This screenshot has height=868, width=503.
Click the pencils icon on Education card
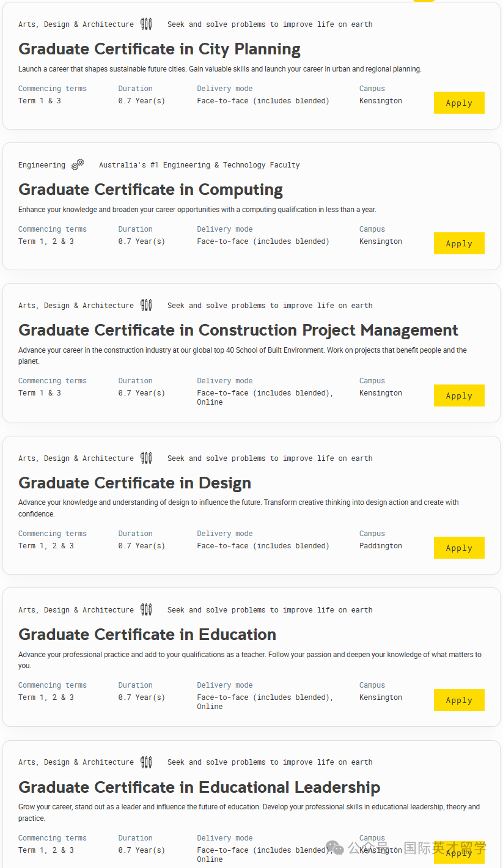(146, 609)
